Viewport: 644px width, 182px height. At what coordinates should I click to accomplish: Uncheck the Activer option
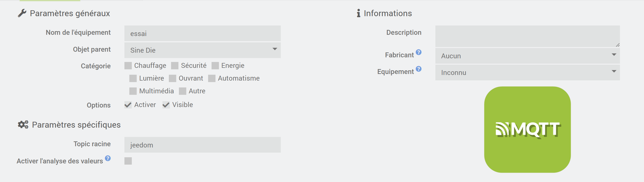128,105
